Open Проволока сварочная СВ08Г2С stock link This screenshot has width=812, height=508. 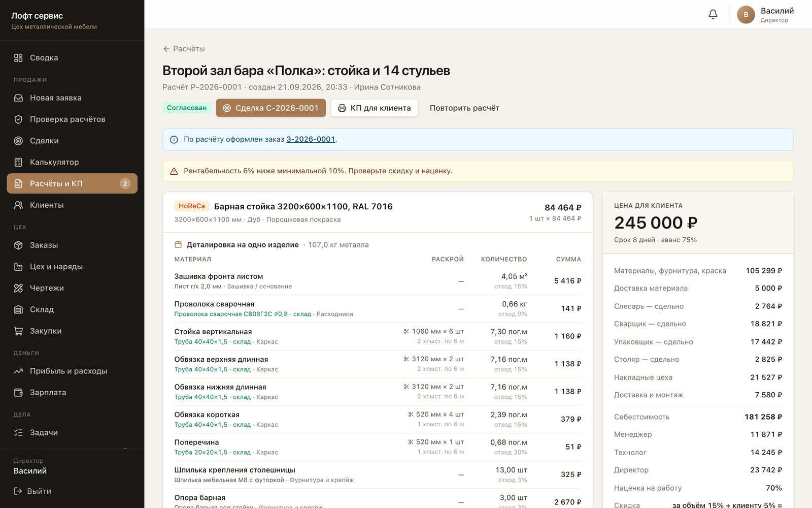coord(243,314)
